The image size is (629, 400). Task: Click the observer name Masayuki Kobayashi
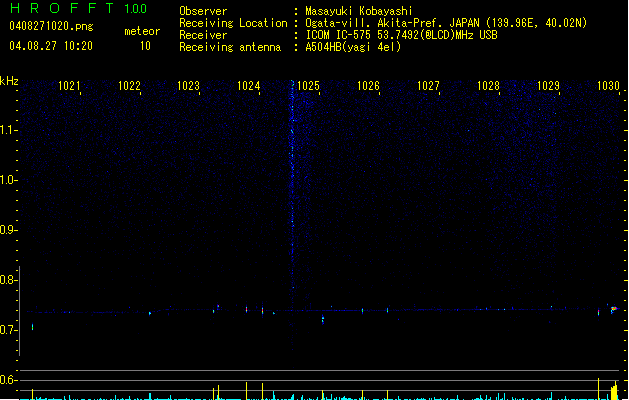[359, 11]
